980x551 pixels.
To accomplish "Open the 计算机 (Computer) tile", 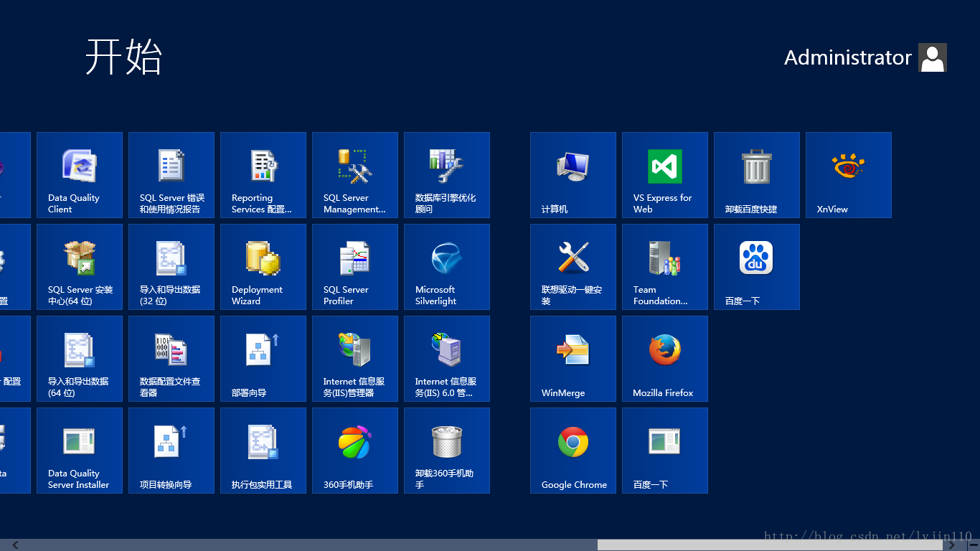I will [573, 175].
